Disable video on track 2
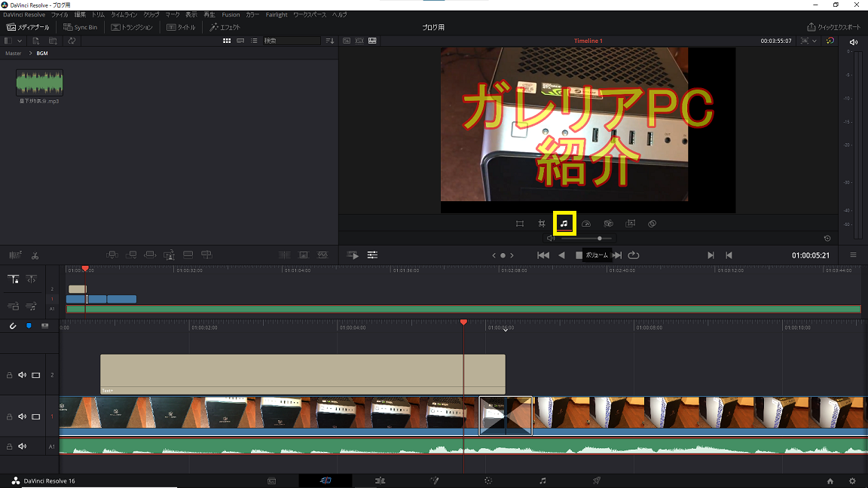This screenshot has height=488, width=868. tap(36, 375)
